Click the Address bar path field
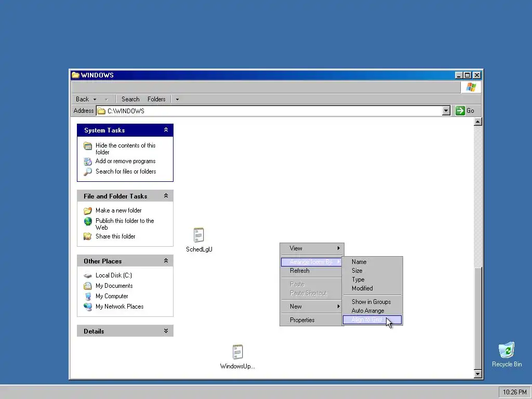This screenshot has height=399, width=532. click(270, 111)
